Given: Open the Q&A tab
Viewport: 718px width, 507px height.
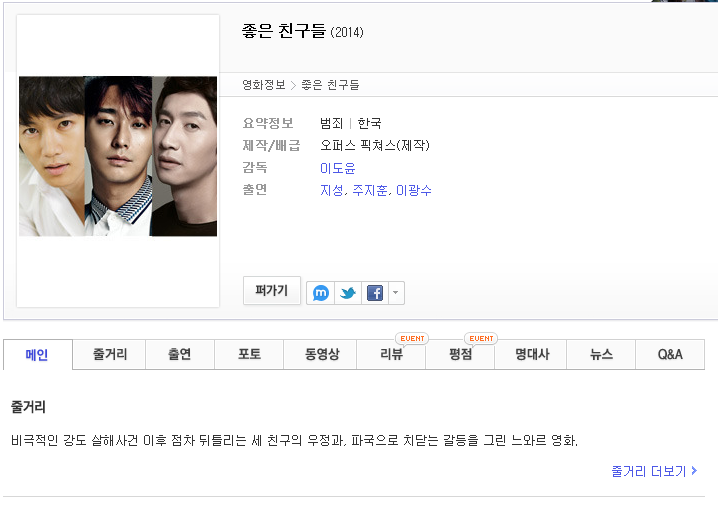Looking at the screenshot, I should [x=670, y=354].
